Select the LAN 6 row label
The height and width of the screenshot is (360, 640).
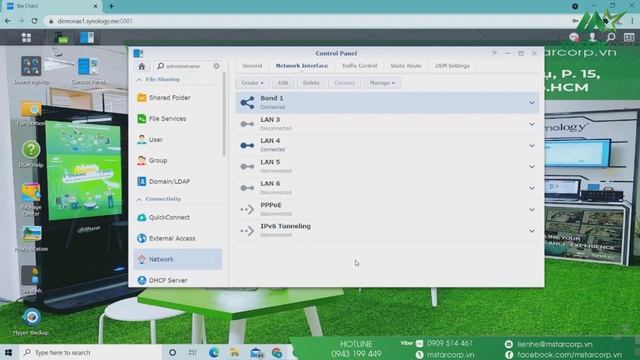(x=270, y=184)
